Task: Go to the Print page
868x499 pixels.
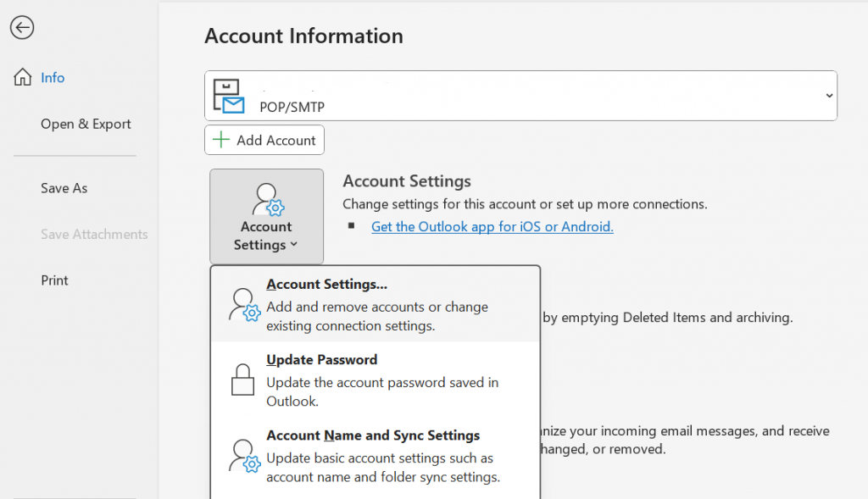Action: tap(54, 280)
